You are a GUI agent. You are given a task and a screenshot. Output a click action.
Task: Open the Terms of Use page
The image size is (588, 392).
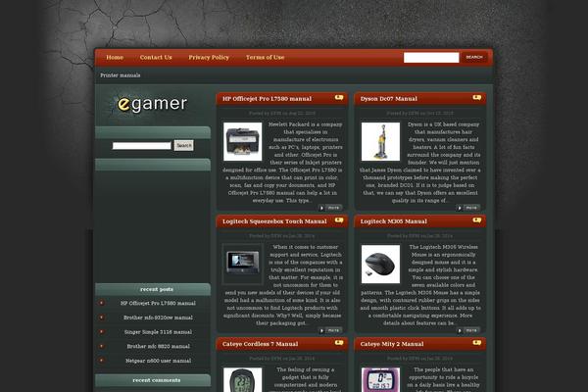click(x=266, y=58)
